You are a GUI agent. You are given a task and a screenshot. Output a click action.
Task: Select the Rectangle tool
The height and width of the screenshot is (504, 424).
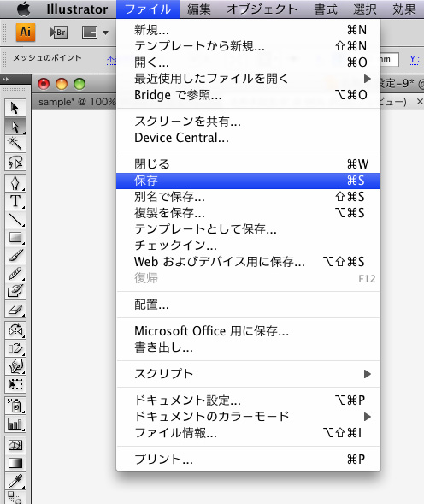(x=15, y=237)
